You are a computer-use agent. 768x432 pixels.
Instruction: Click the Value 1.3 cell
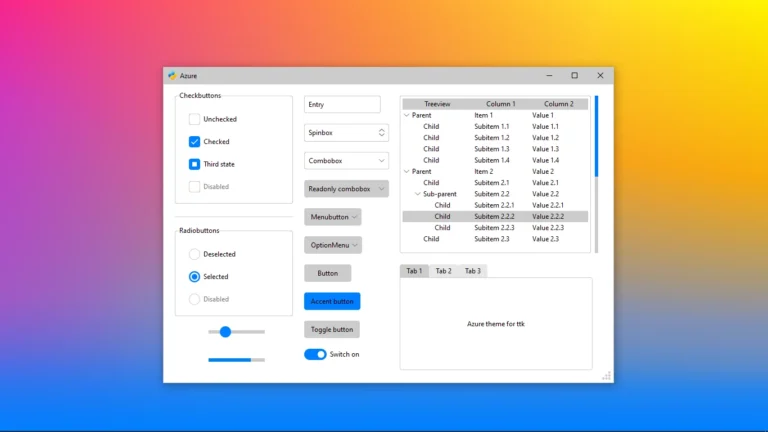click(x=545, y=149)
